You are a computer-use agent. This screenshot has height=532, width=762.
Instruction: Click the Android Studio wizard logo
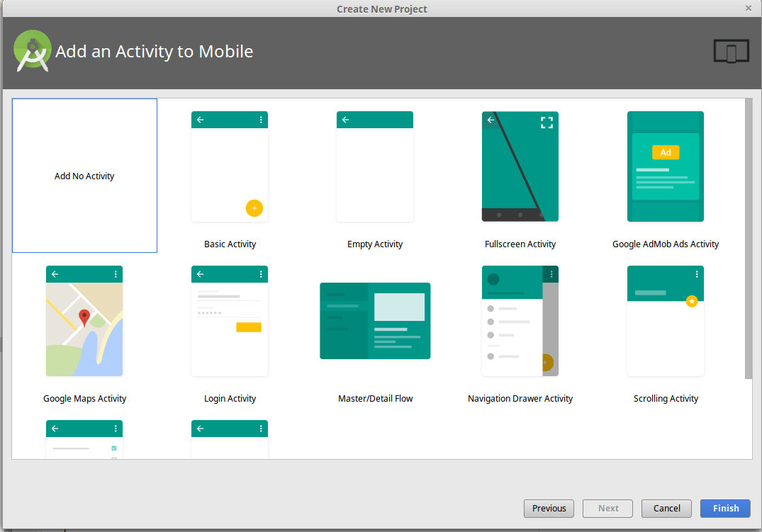pyautogui.click(x=33, y=50)
